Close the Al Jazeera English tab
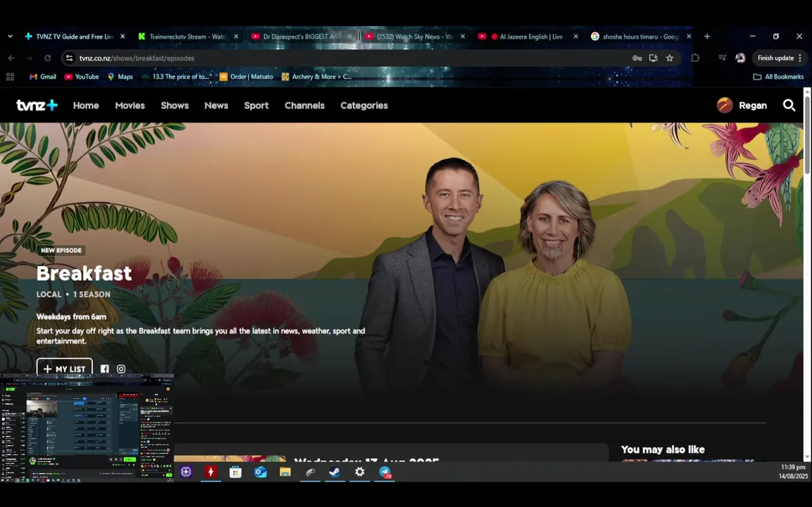Viewport: 812px width, 507px height. click(576, 37)
